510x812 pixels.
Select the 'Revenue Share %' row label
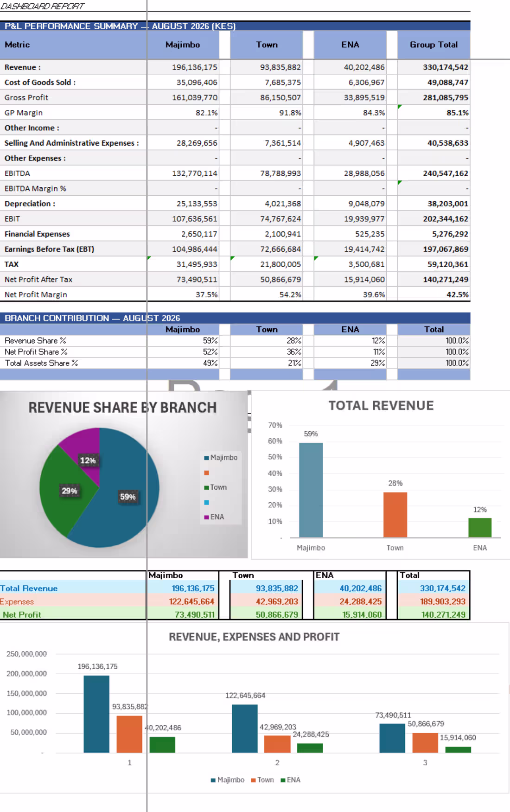[35, 340]
